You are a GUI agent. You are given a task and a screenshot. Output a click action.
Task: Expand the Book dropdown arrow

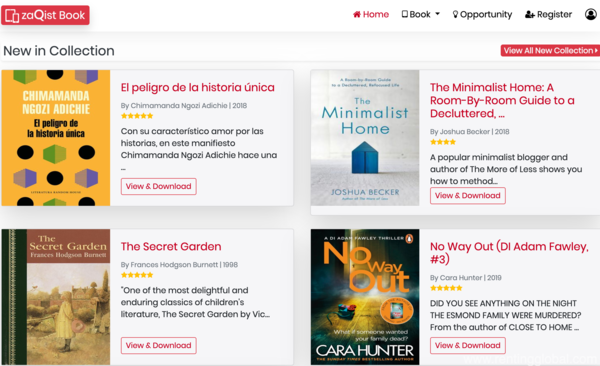437,14
